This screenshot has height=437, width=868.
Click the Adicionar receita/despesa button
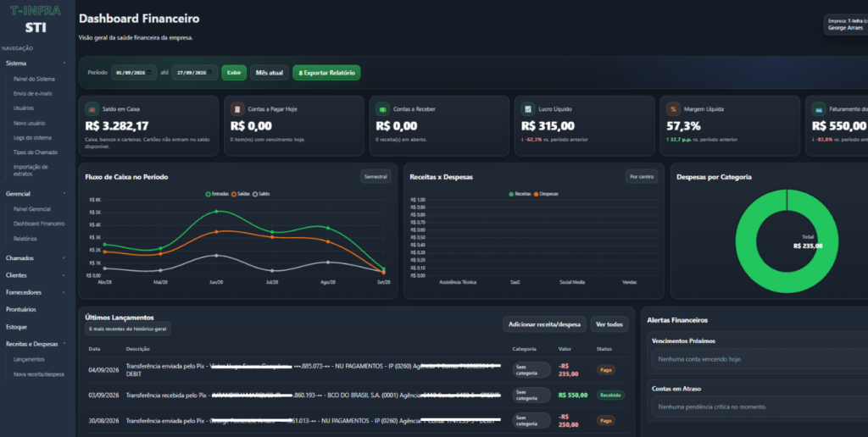(x=544, y=324)
